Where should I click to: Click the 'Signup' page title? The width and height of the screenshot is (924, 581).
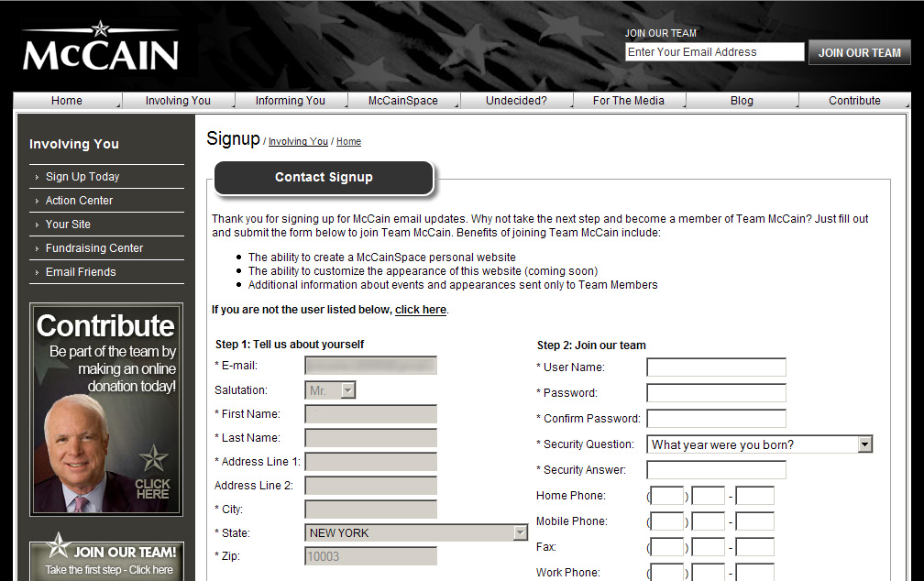pos(234,139)
